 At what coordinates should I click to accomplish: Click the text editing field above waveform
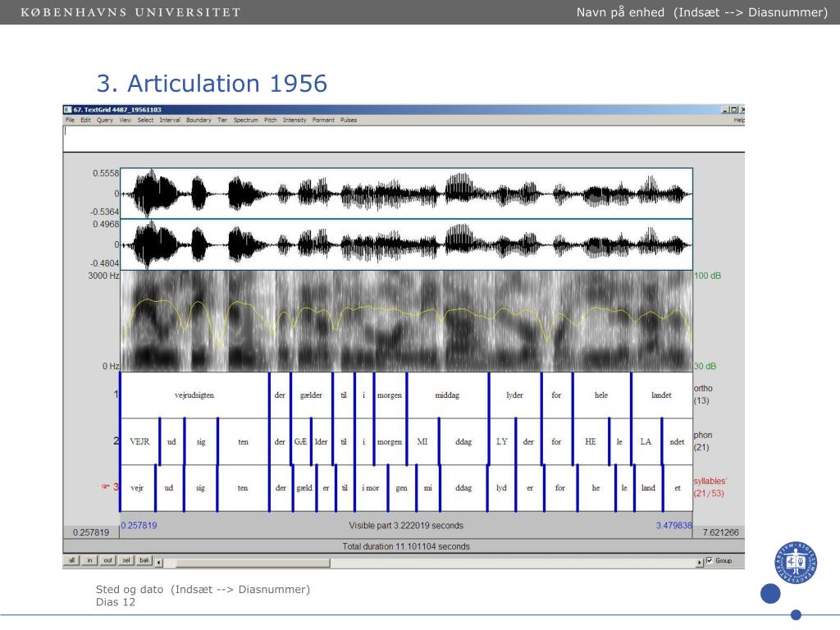tap(404, 139)
